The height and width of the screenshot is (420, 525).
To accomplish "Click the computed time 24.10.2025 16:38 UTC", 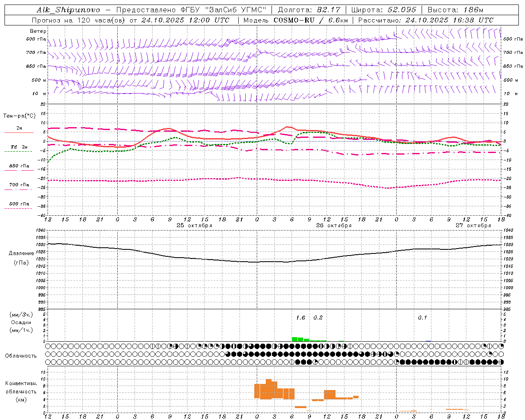I will [450, 20].
